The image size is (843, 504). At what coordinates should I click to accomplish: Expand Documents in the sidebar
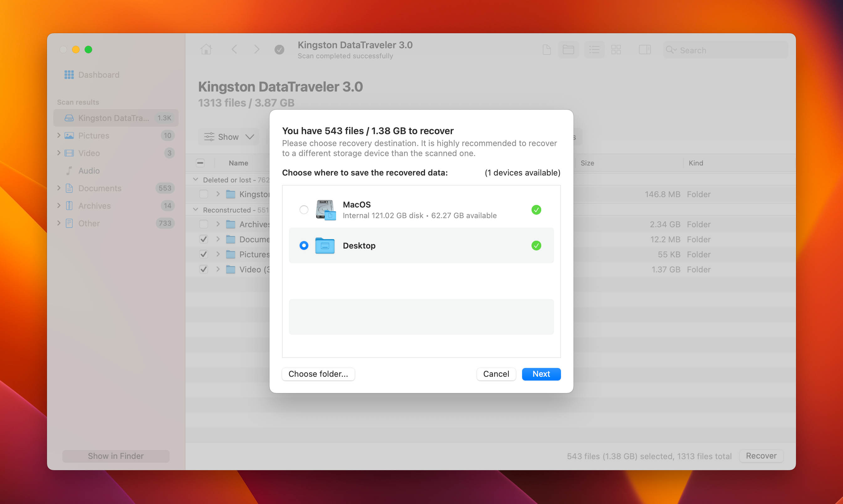[x=59, y=188]
